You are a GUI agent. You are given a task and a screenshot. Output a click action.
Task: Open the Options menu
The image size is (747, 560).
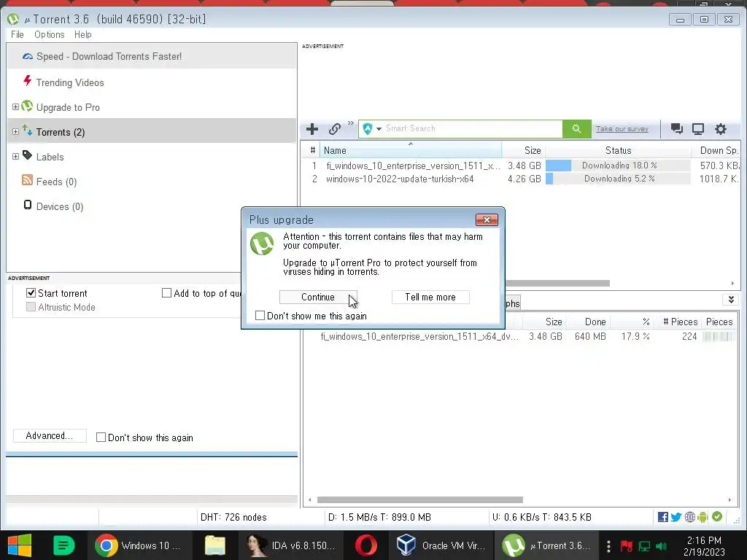pyautogui.click(x=49, y=34)
